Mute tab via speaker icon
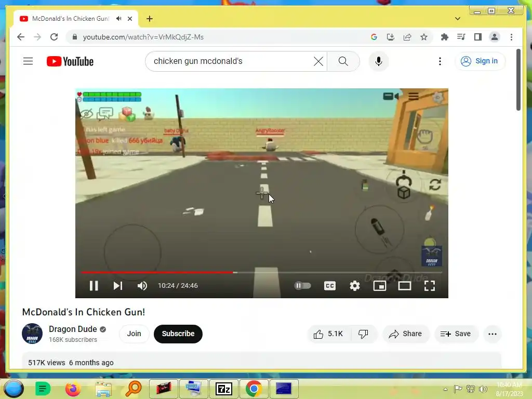Viewport: 532px width, 399px height. [119, 19]
